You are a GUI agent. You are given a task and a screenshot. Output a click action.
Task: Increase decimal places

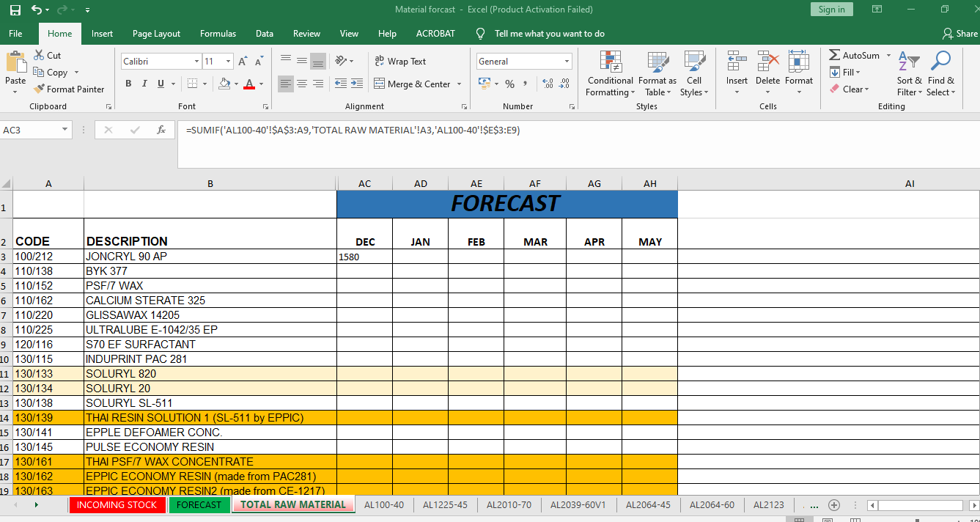(x=548, y=84)
